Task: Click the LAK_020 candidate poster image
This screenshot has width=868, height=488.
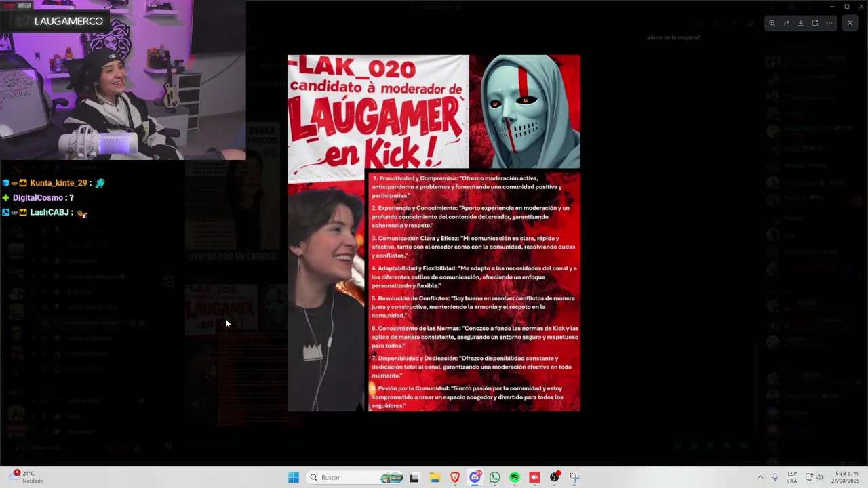Action: pos(434,233)
